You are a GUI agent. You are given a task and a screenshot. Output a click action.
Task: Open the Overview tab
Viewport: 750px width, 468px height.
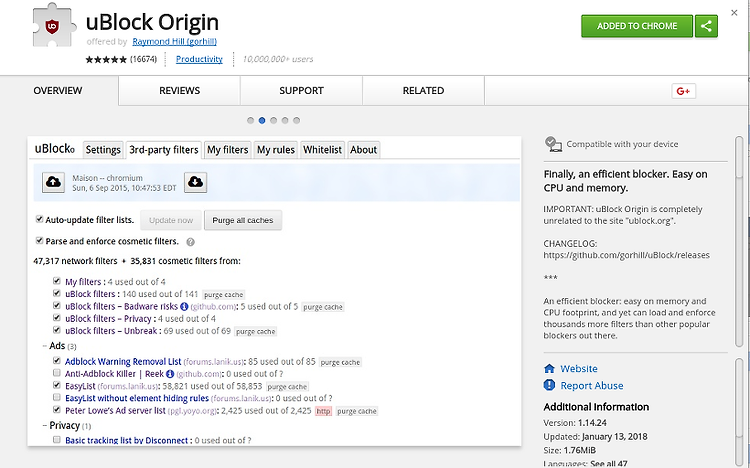point(58,90)
